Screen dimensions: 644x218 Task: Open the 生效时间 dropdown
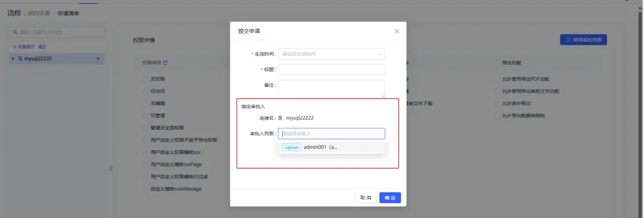(332, 54)
